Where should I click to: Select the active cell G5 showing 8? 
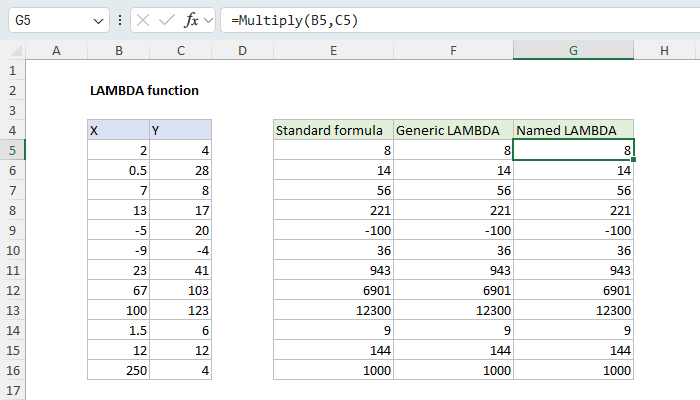pos(574,150)
